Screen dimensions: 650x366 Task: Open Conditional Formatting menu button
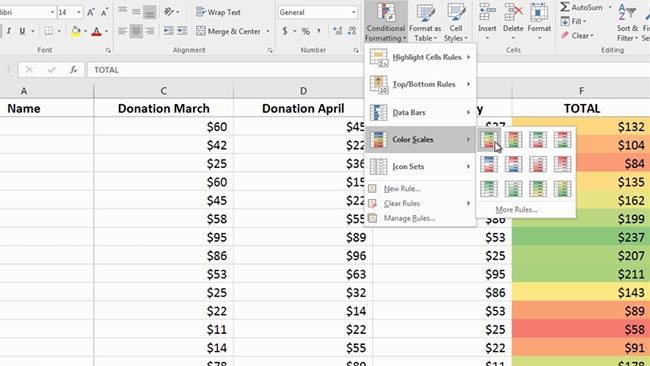click(386, 22)
